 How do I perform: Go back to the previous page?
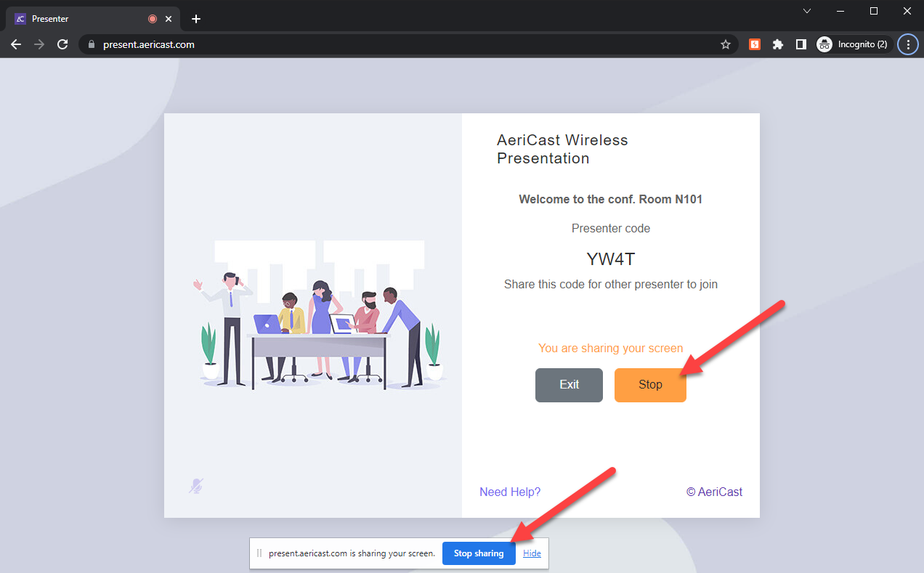click(x=16, y=44)
